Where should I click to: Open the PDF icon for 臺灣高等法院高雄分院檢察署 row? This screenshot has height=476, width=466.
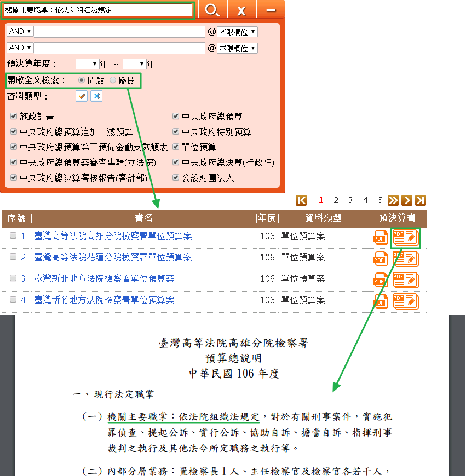(x=380, y=236)
